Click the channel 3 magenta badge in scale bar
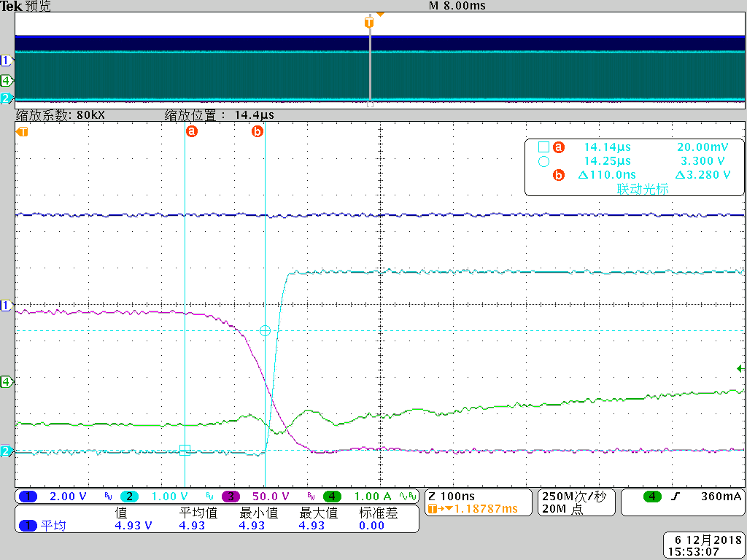747x560 pixels. click(x=231, y=497)
